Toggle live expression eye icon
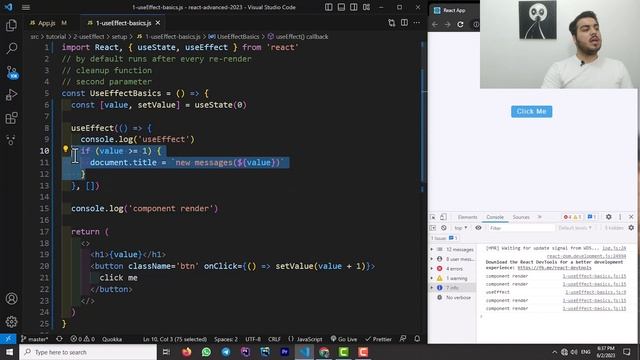Screen dimensions: 640x360 [478, 228]
